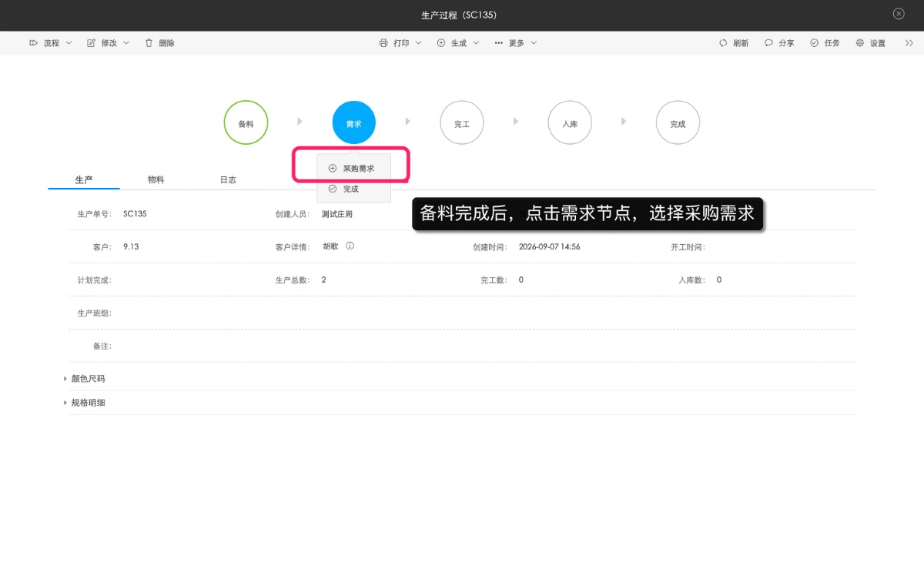Click the 删除 trash icon
The height and width of the screenshot is (576, 924).
click(x=149, y=43)
